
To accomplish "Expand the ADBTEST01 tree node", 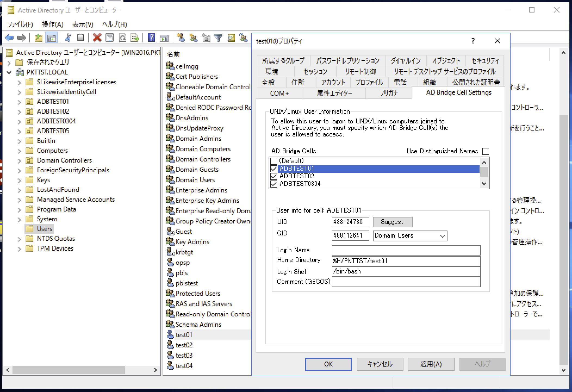I will 19,102.
